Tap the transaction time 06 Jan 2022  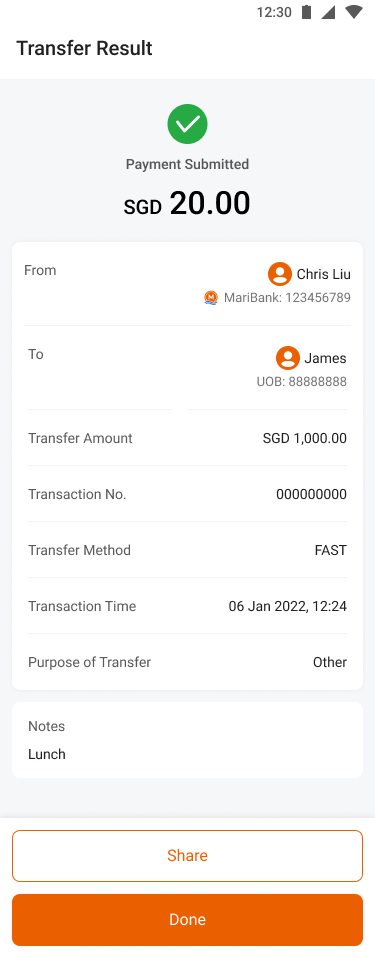288,607
